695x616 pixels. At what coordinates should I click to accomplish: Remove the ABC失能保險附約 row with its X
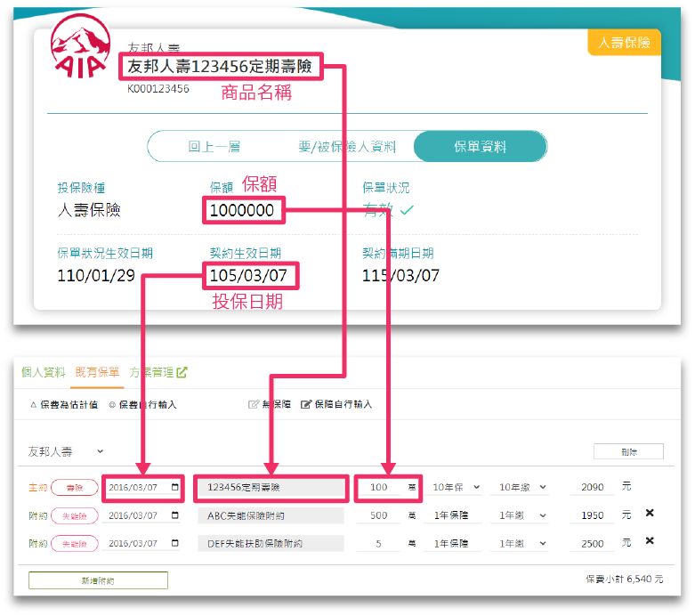point(650,513)
